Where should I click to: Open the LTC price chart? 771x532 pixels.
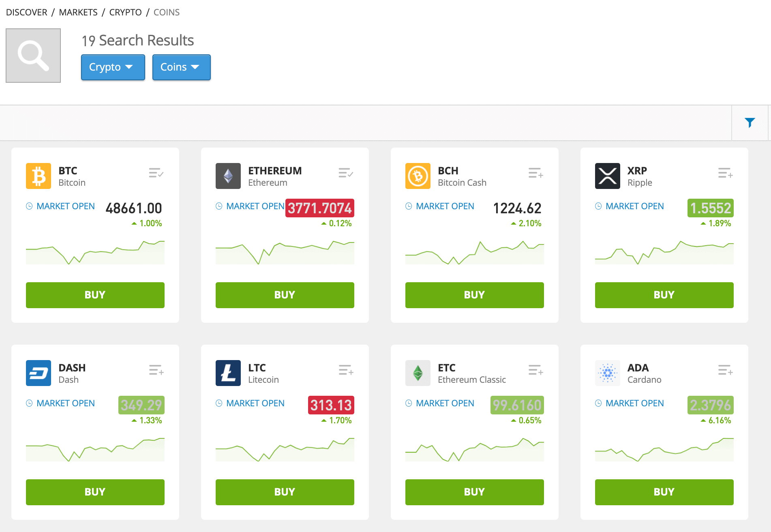285,449
